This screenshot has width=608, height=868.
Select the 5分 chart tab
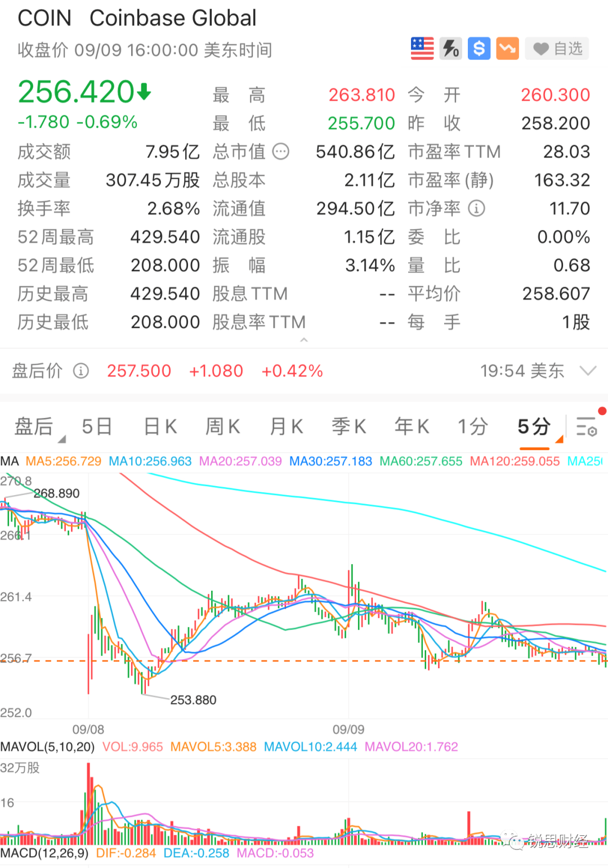534,427
